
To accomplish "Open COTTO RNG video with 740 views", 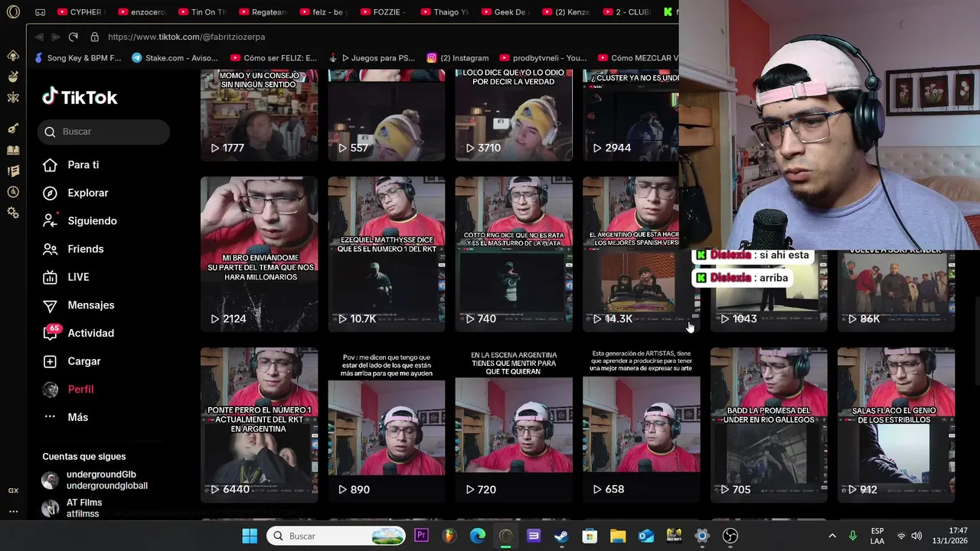I will [514, 254].
